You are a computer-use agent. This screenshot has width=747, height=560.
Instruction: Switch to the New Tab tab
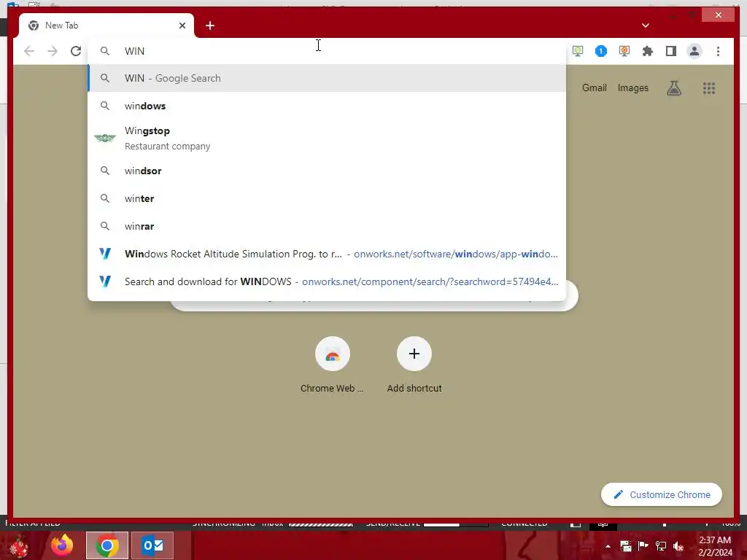[x=106, y=26]
